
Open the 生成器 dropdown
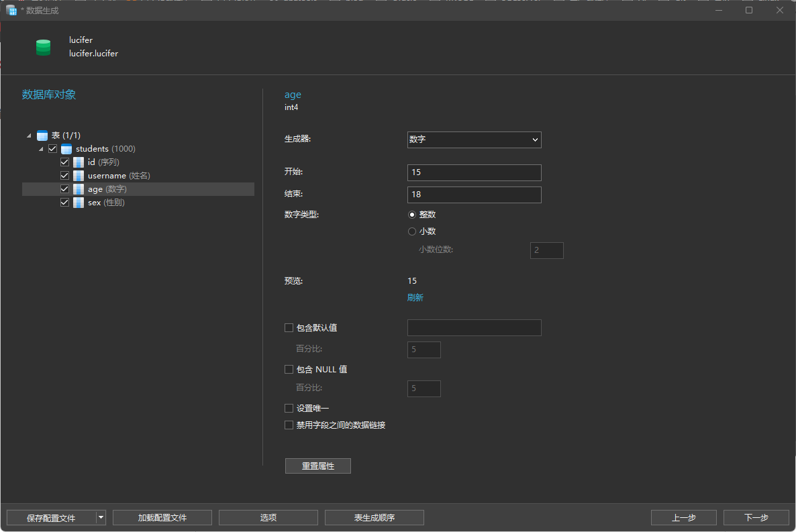(x=474, y=140)
